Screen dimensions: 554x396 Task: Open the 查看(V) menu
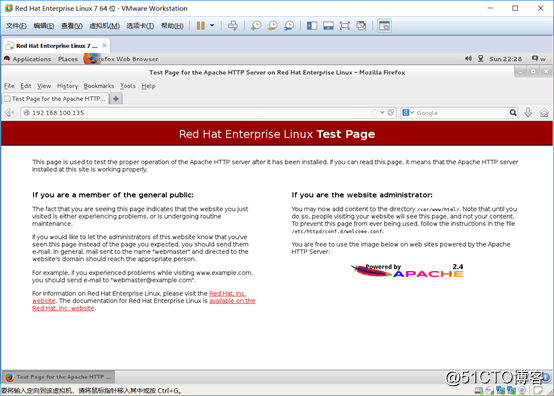click(71, 26)
